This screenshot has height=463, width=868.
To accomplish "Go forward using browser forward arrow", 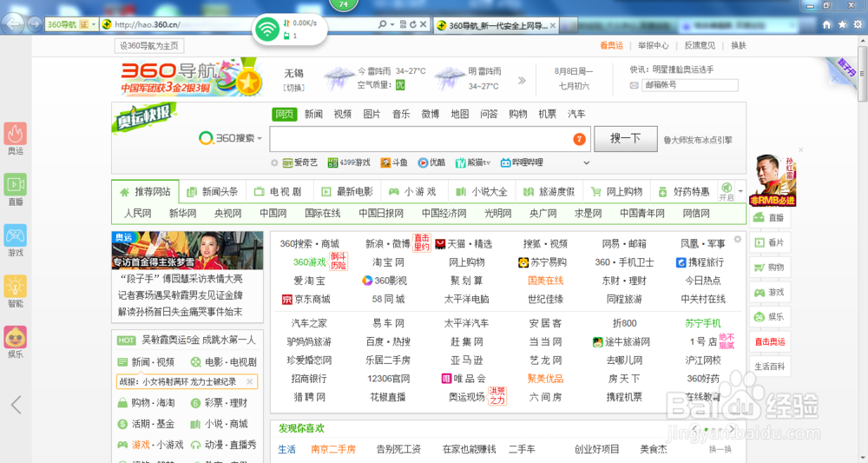I will point(35,23).
